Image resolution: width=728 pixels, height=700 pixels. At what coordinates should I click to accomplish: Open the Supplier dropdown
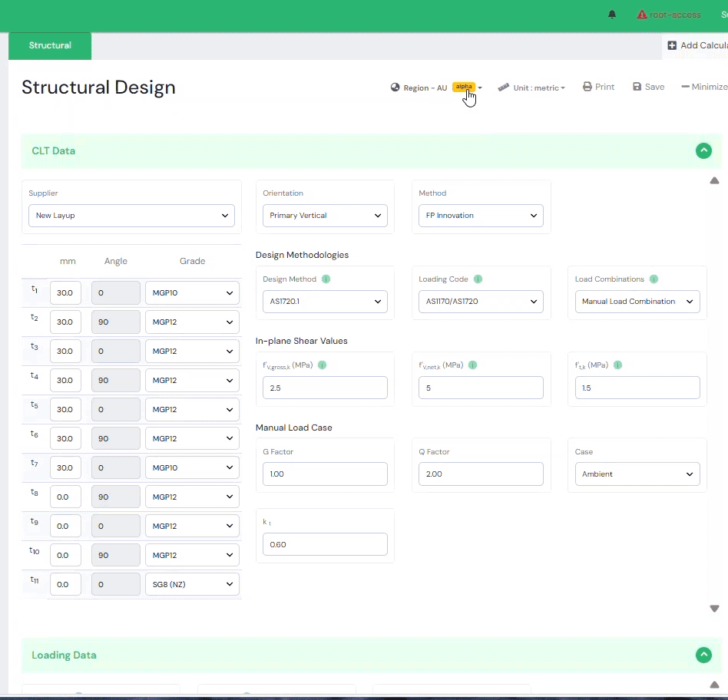point(131,216)
